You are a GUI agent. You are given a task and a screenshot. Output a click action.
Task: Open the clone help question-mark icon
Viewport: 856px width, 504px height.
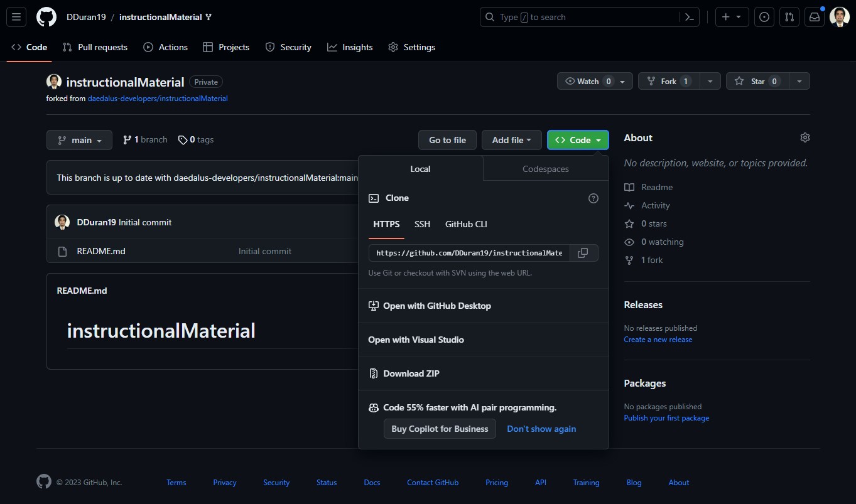(x=593, y=198)
